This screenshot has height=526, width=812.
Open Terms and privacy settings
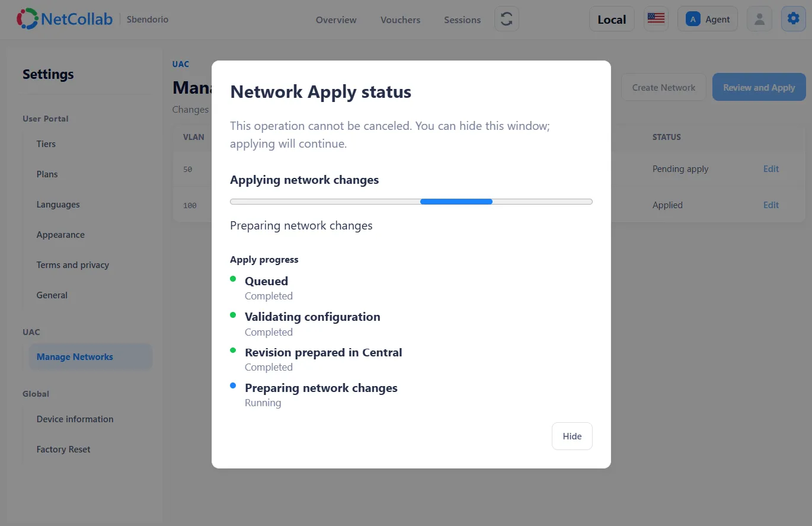(x=73, y=265)
